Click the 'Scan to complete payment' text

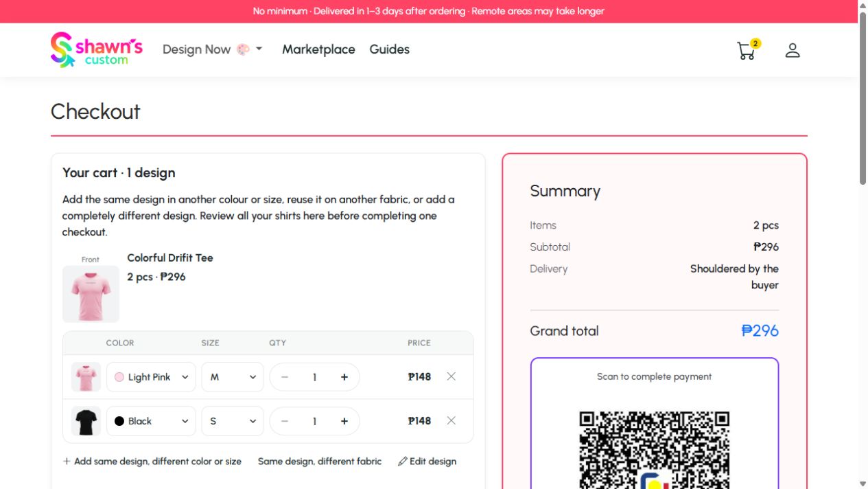(x=654, y=376)
